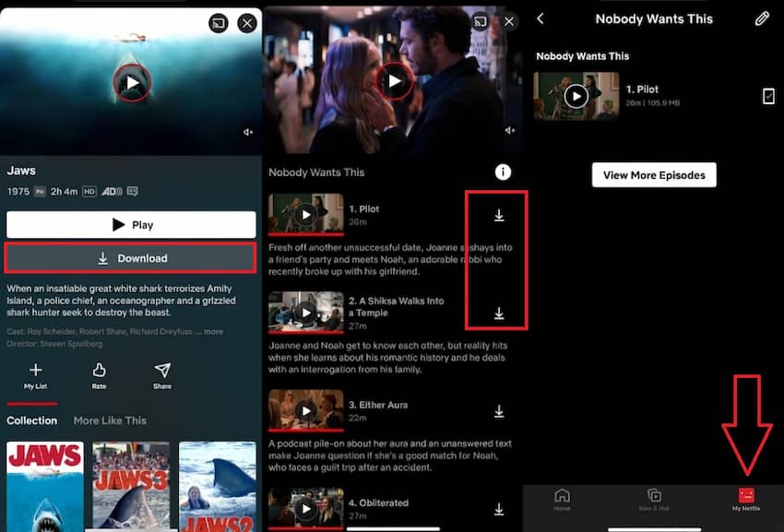Edit downloads with the pencil icon
Screen dimensions: 784x532
point(762,18)
